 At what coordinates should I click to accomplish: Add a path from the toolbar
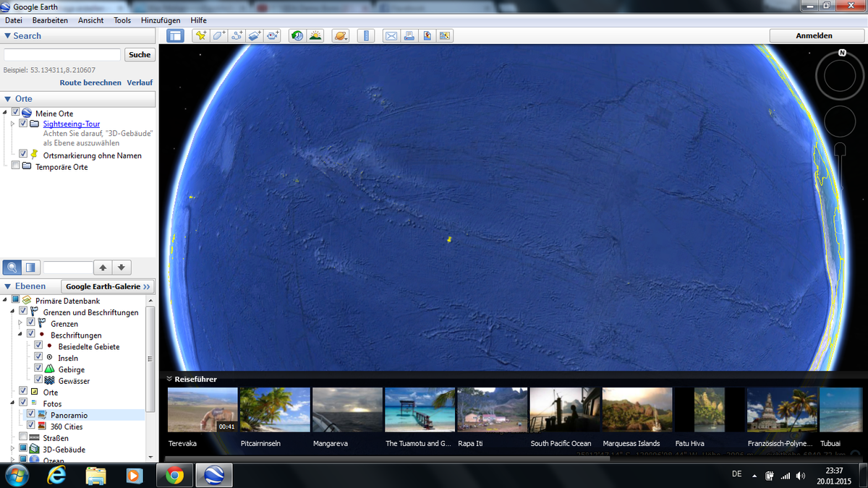pos(237,35)
